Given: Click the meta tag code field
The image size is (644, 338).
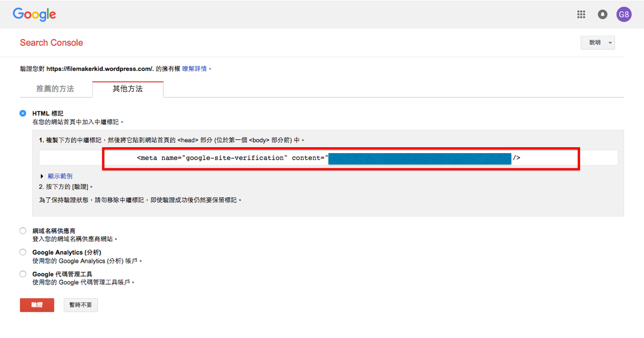Looking at the screenshot, I should click(x=328, y=158).
